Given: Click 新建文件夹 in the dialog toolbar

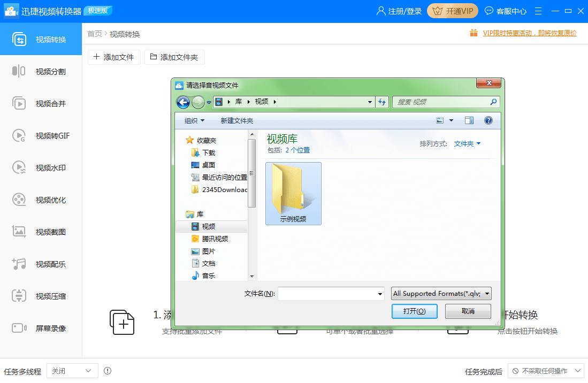Looking at the screenshot, I should click(x=237, y=121).
